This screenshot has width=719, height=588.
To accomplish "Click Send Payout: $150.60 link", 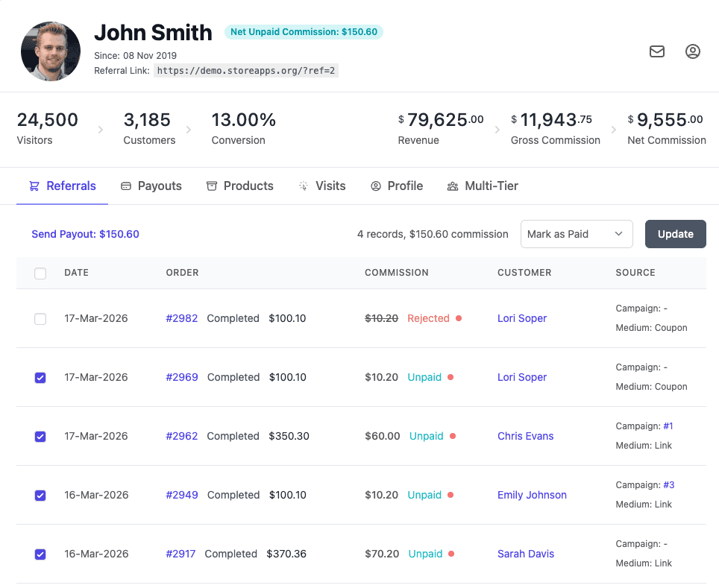I will pyautogui.click(x=85, y=234).
